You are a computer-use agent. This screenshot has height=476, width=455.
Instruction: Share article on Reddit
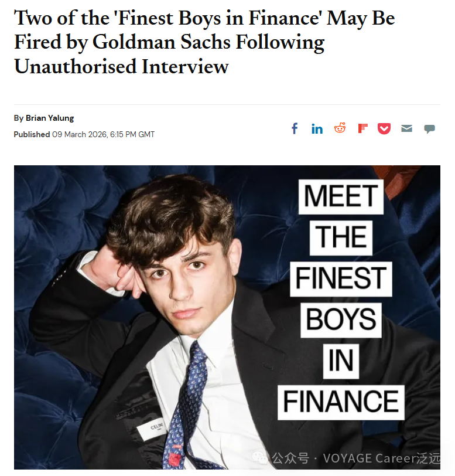click(340, 128)
